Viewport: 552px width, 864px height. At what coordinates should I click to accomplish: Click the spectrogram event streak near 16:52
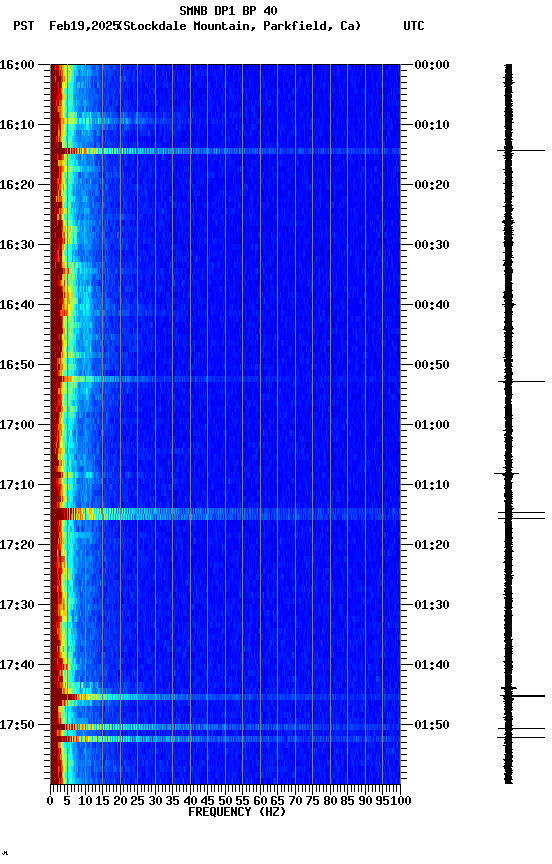click(x=225, y=379)
